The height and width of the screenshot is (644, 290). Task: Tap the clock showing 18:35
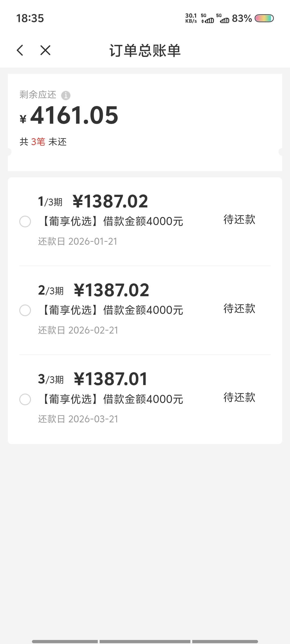point(30,18)
